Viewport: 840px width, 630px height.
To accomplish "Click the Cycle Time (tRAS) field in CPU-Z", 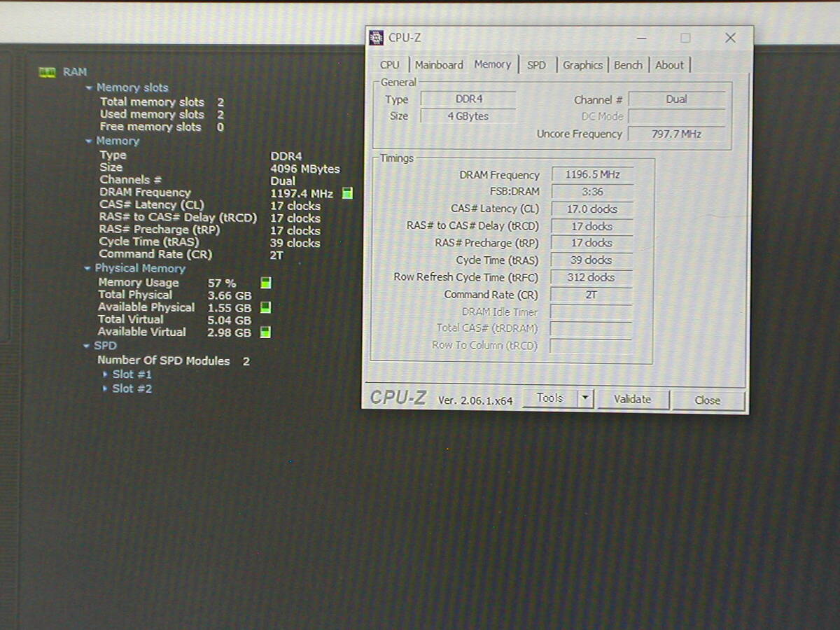I will (592, 260).
